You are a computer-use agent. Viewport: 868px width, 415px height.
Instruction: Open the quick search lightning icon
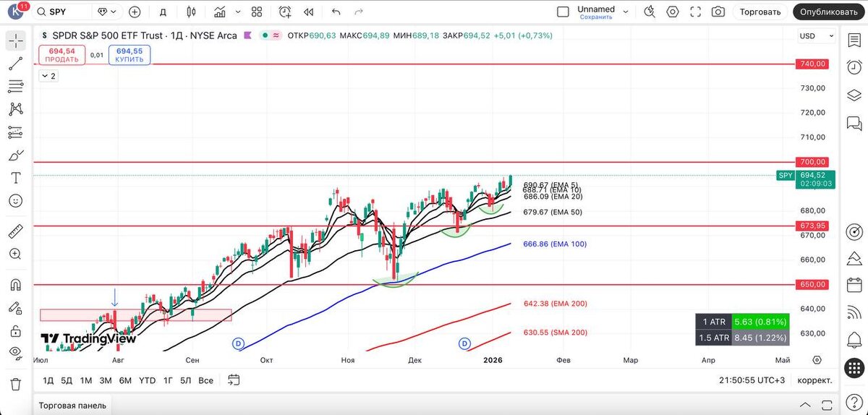650,12
